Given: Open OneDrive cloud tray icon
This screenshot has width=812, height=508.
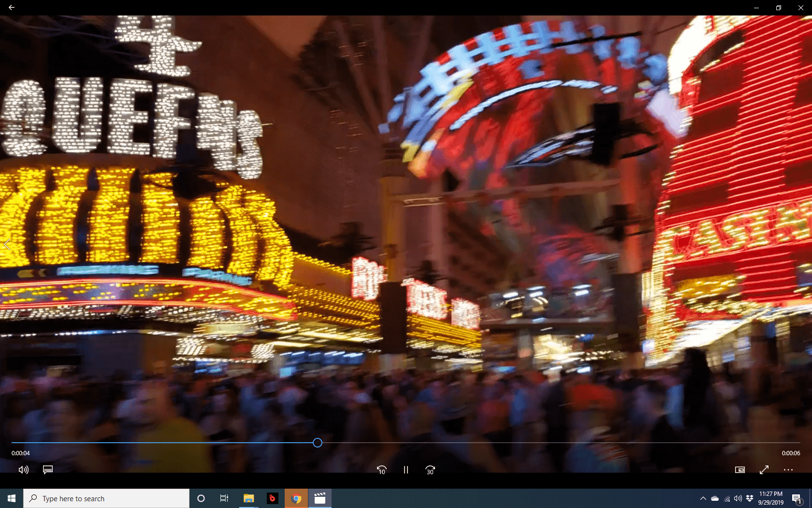Looking at the screenshot, I should tap(715, 498).
